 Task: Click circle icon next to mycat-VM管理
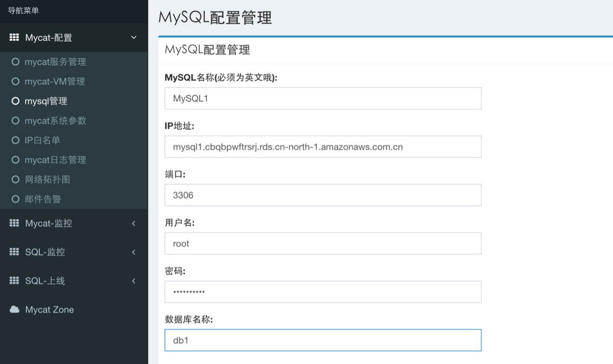point(15,81)
